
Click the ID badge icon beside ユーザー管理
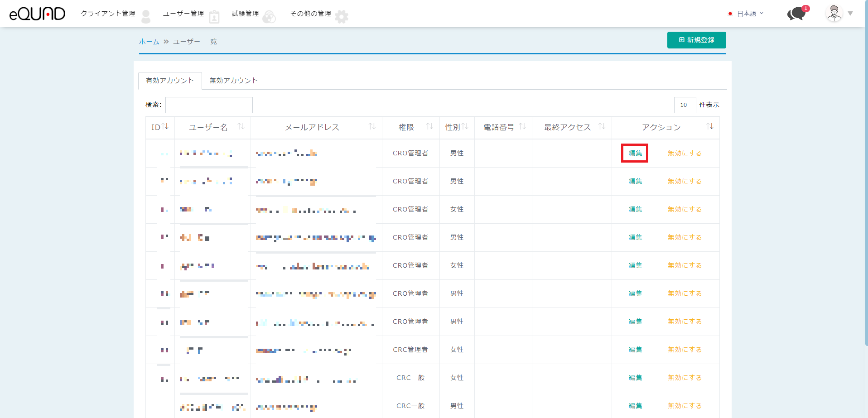pos(214,17)
